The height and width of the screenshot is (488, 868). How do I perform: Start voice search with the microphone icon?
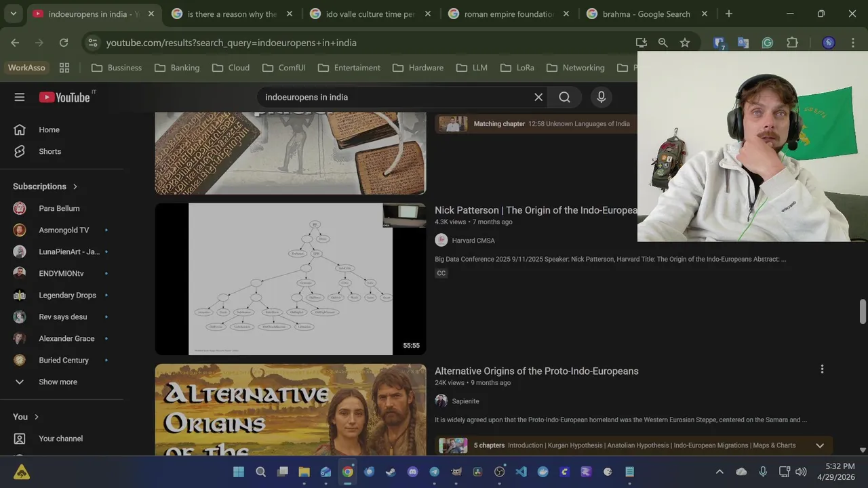click(x=601, y=97)
